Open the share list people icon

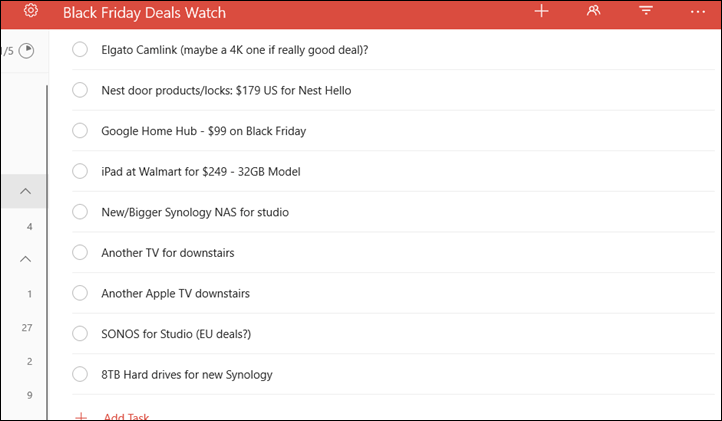pos(594,11)
